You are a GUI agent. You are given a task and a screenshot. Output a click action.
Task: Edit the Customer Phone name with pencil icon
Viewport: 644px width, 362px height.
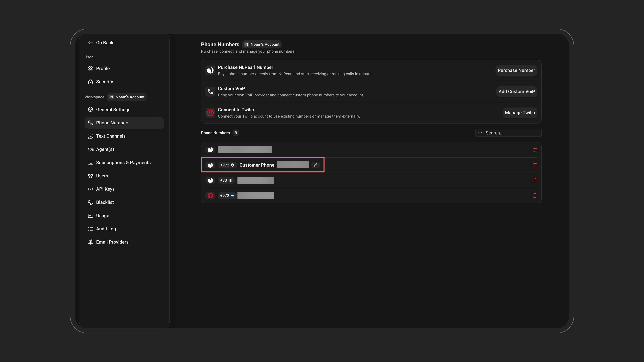[315, 165]
